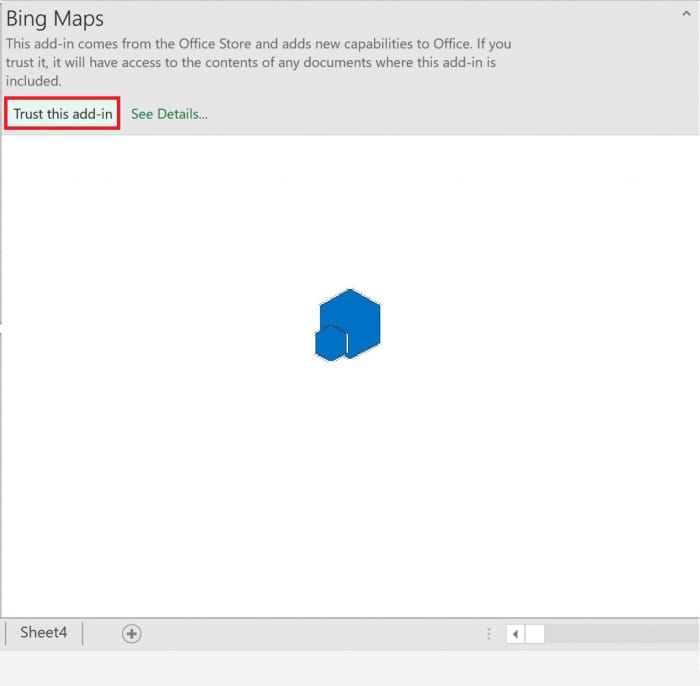Image resolution: width=700 pixels, height=686 pixels.
Task: Click the Bing Maps add-in logo icon
Action: click(348, 324)
